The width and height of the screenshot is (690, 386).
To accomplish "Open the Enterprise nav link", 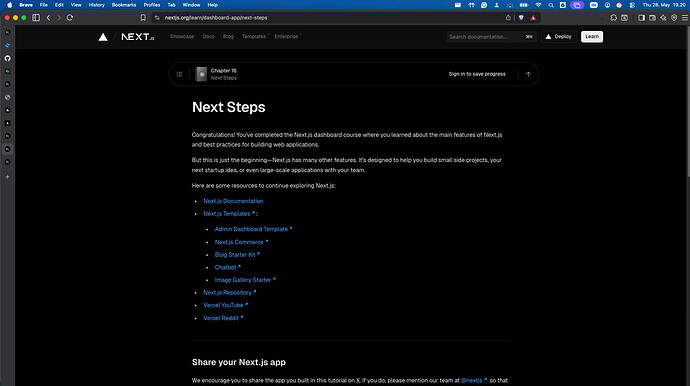I will coord(288,37).
